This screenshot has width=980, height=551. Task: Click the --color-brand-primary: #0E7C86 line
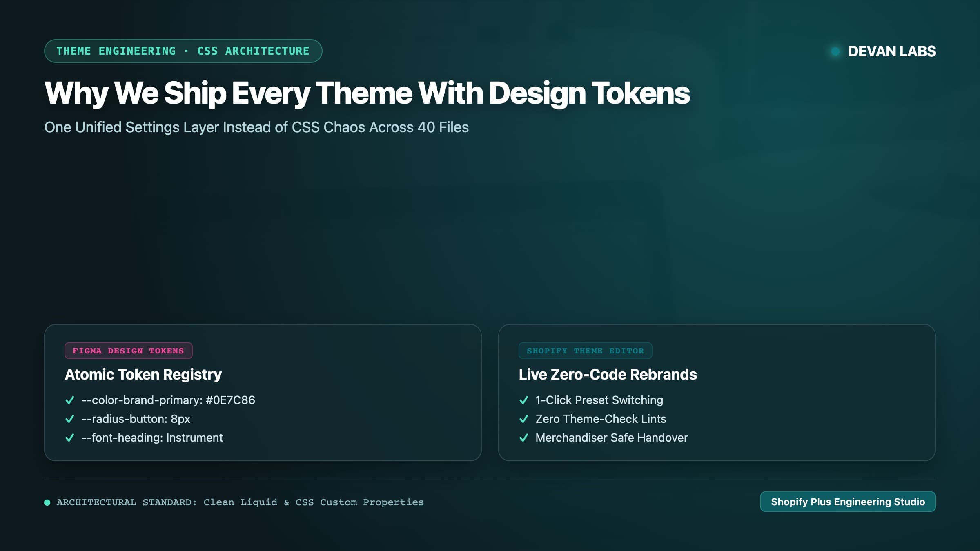click(x=168, y=400)
